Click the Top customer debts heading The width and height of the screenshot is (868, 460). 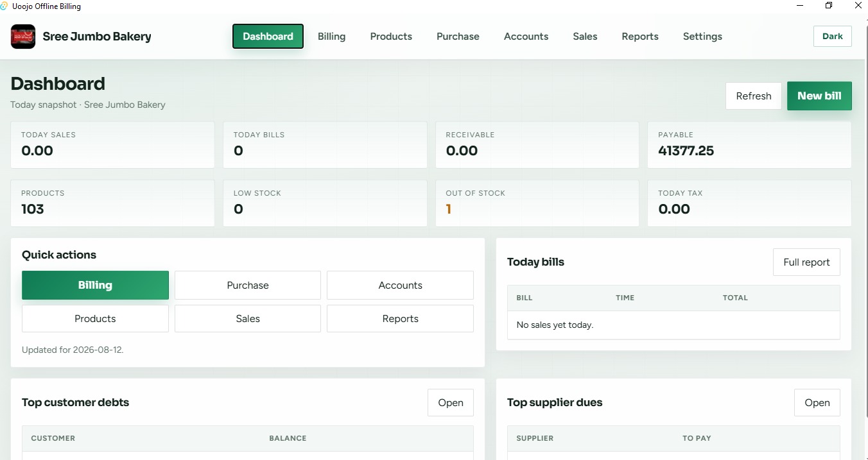[x=75, y=403]
